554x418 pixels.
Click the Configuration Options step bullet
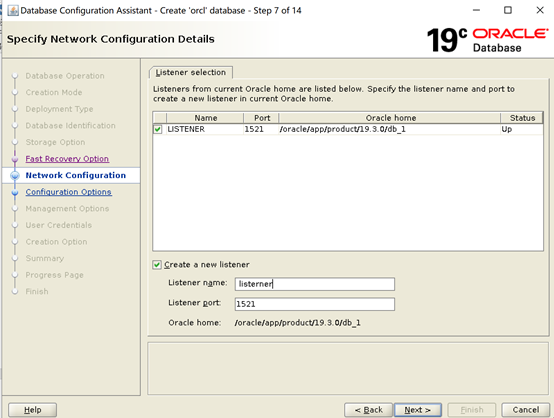[15, 193]
